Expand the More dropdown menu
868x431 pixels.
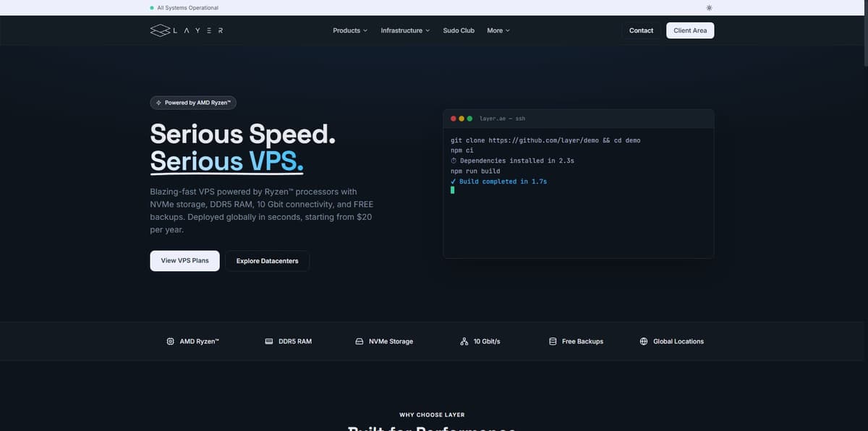pos(498,30)
